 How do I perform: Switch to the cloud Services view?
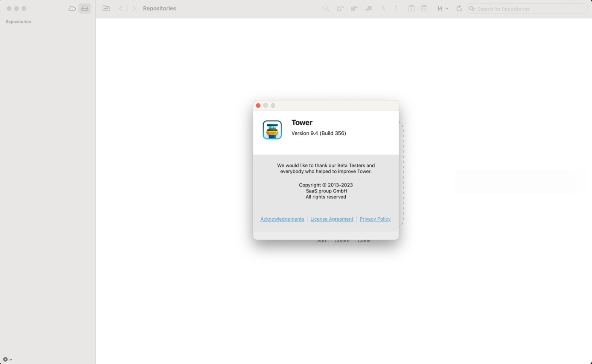tap(72, 8)
